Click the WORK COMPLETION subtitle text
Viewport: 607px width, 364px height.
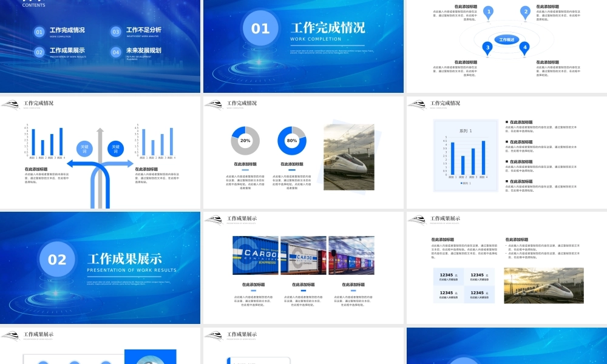[316, 39]
